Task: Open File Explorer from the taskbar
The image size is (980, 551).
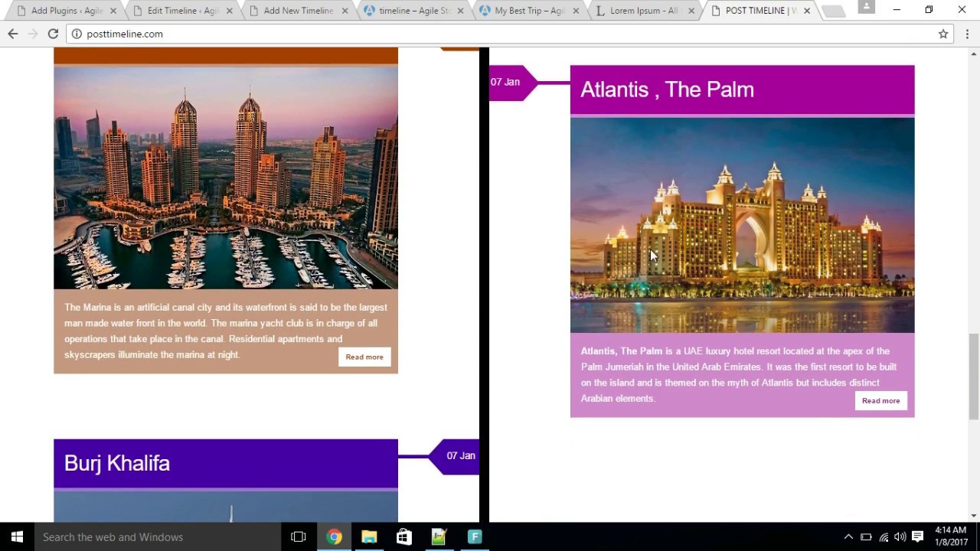Action: tap(369, 536)
